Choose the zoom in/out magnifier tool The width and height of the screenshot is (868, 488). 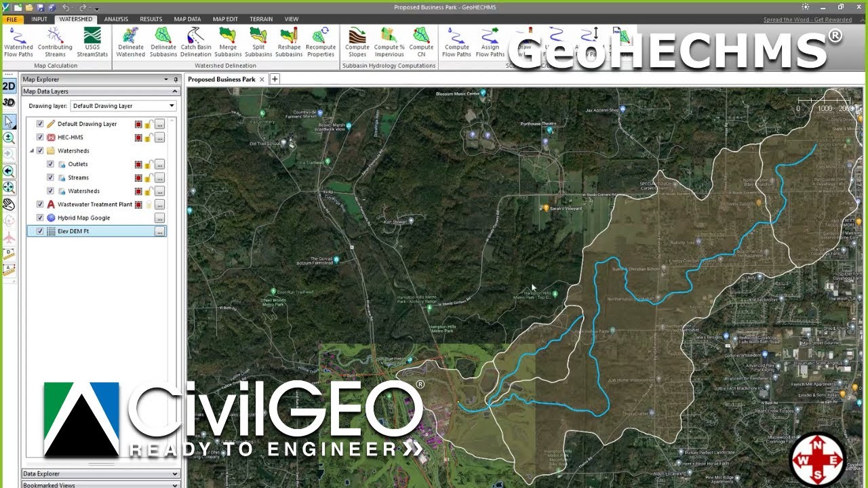9,138
